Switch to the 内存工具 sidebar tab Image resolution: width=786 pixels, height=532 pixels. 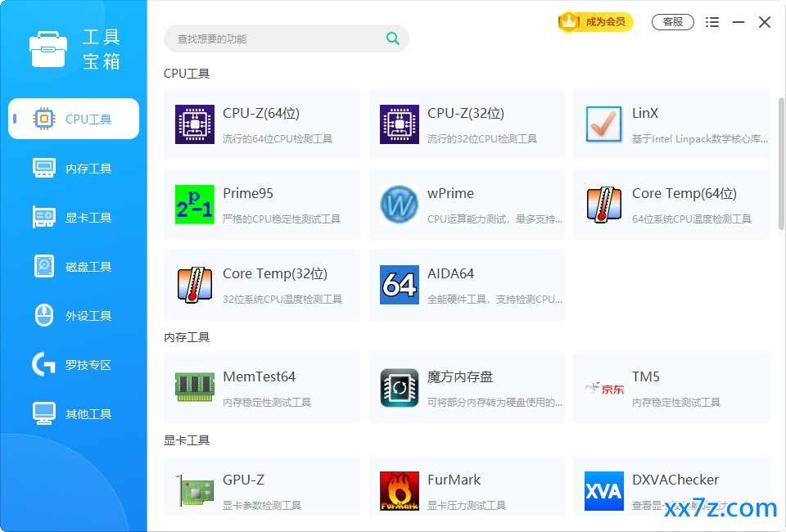74,168
